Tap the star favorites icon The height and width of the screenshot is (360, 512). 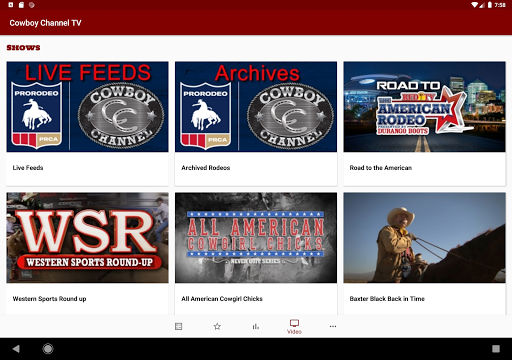pos(217,326)
